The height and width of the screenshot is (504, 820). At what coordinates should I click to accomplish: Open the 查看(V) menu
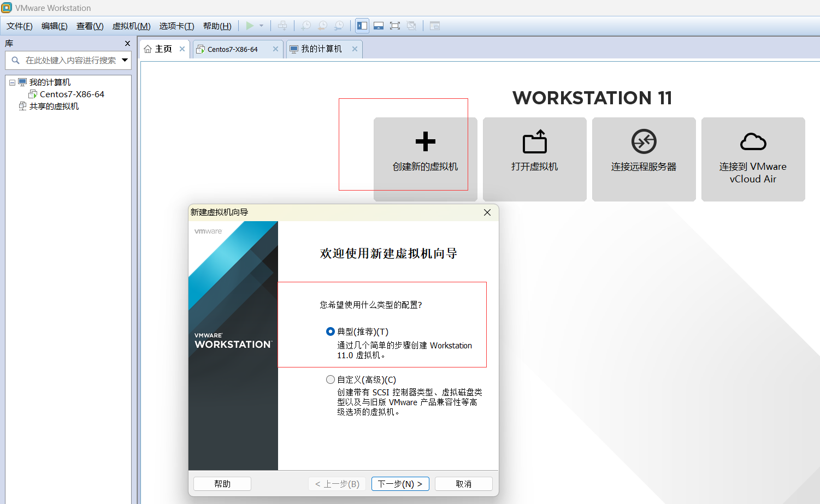(90, 26)
